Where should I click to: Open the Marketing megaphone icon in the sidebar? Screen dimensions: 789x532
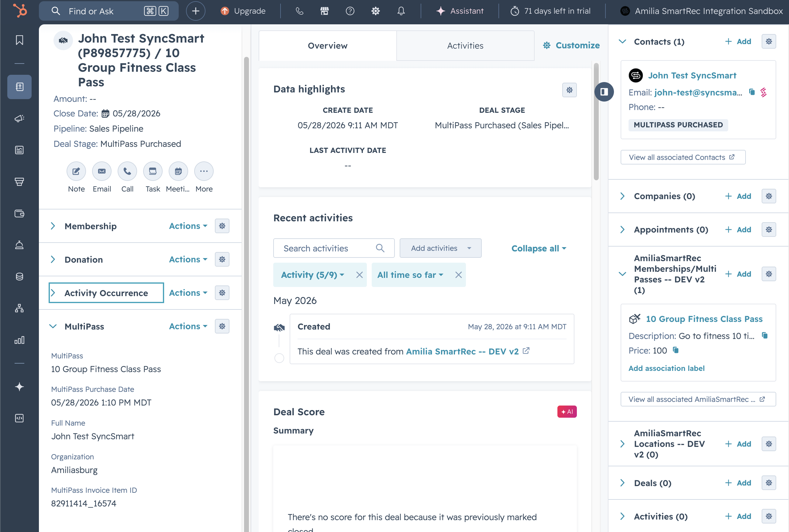[19, 119]
